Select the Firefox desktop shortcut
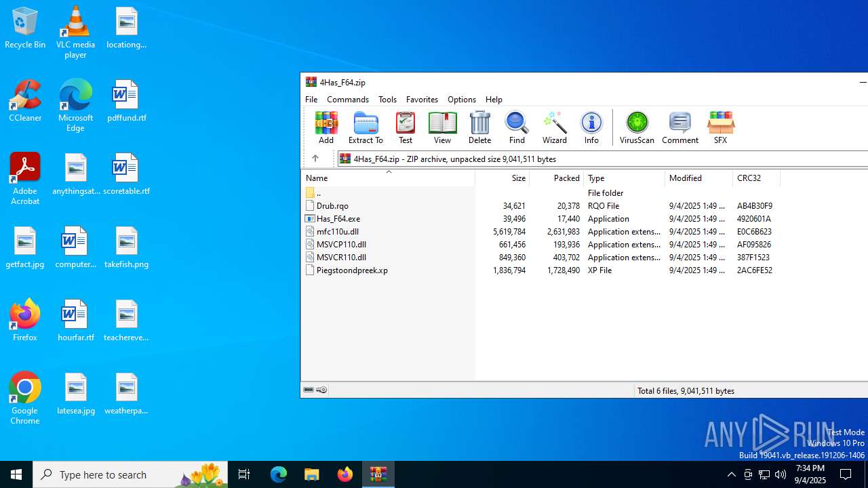 [x=25, y=320]
